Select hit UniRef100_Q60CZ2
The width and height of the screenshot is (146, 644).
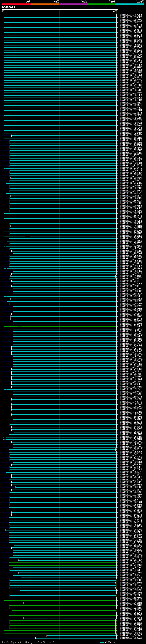coord(131,22)
